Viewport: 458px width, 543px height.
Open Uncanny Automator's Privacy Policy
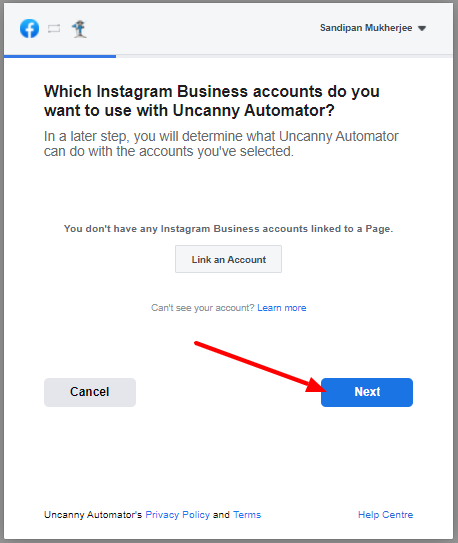click(x=178, y=515)
